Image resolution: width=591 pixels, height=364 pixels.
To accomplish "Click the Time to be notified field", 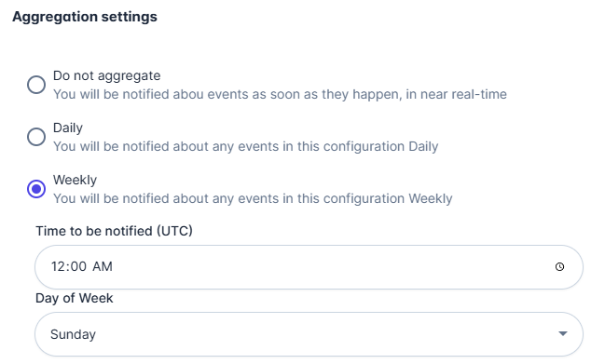I will pos(309,267).
